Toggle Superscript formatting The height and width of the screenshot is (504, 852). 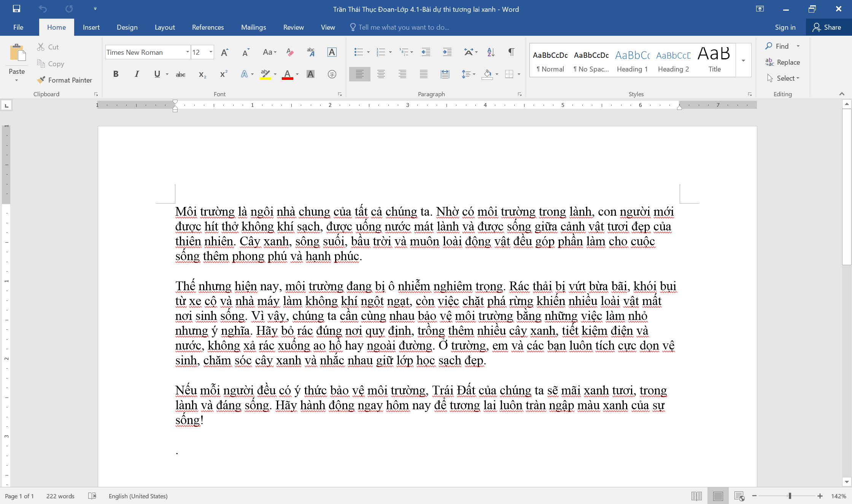[224, 74]
